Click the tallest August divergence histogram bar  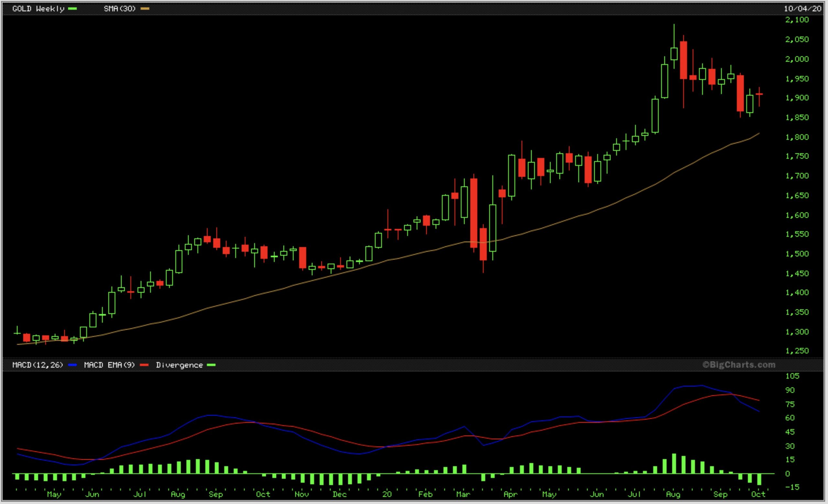[x=674, y=463]
